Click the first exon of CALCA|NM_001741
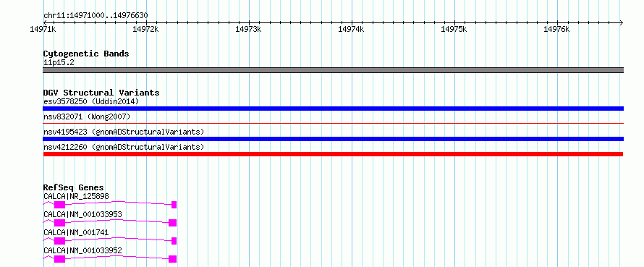The height and width of the screenshot is (267, 644). (x=59, y=241)
